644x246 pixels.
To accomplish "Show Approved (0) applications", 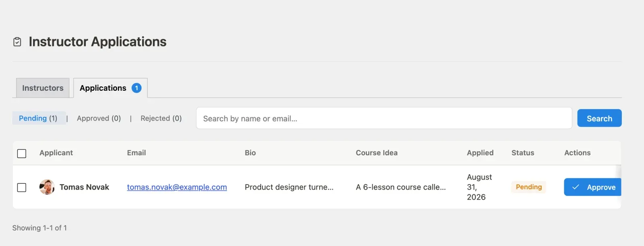I will (x=99, y=118).
